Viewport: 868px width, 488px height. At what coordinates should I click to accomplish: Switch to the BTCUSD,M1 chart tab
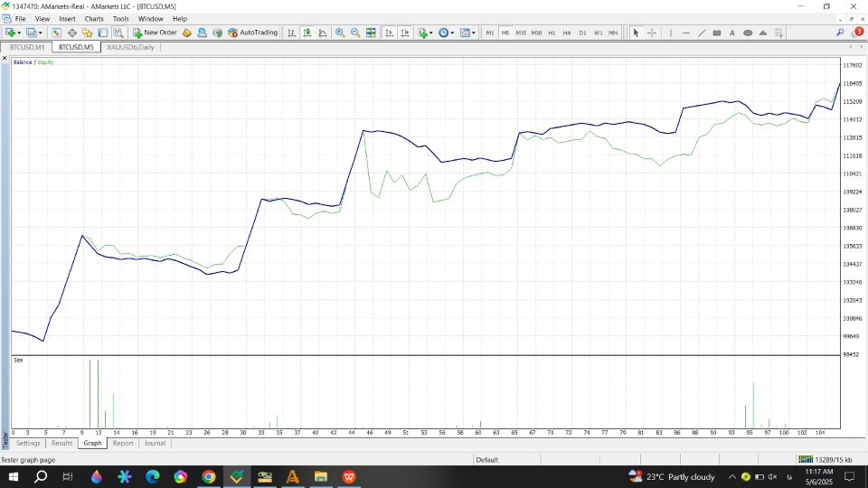pos(27,48)
